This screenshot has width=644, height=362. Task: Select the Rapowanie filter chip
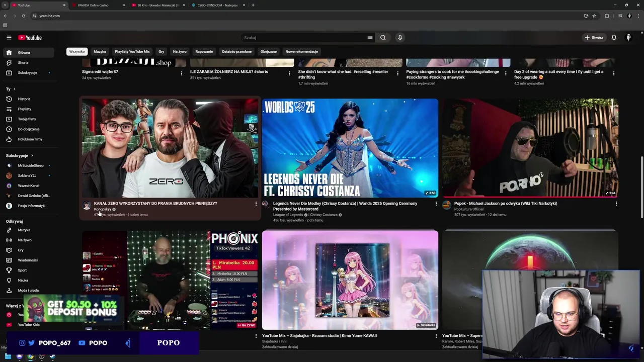(204, 51)
